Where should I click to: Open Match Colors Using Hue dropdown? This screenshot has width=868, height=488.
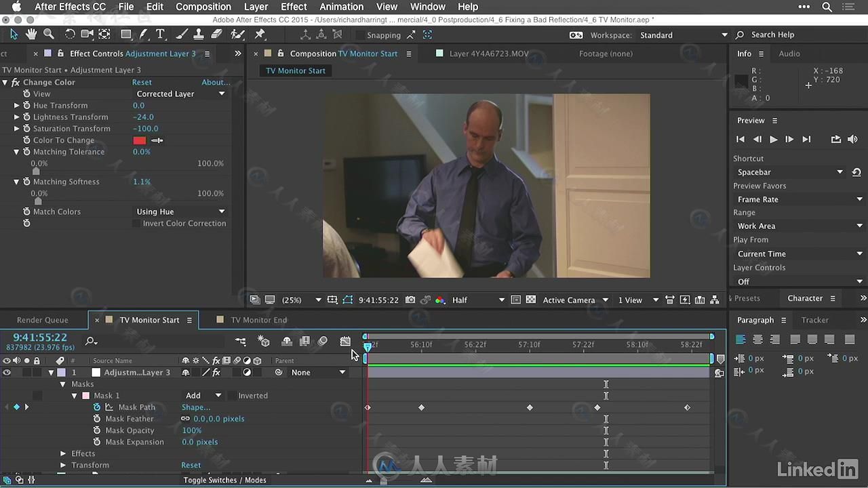click(180, 211)
